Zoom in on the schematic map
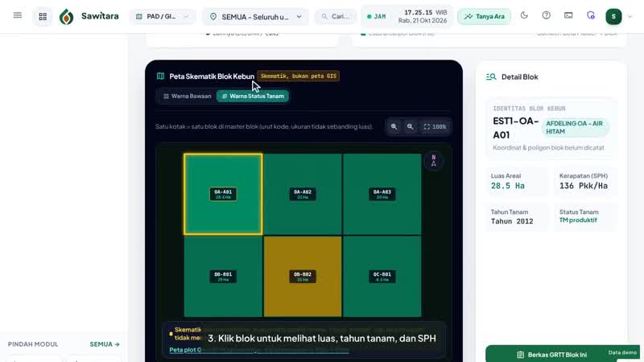 pos(394,127)
